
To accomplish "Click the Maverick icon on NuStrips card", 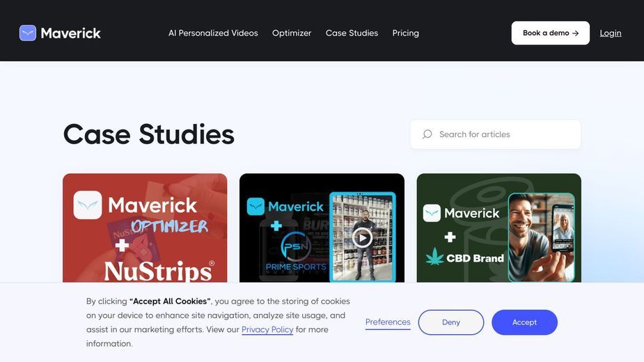I will 88,205.
